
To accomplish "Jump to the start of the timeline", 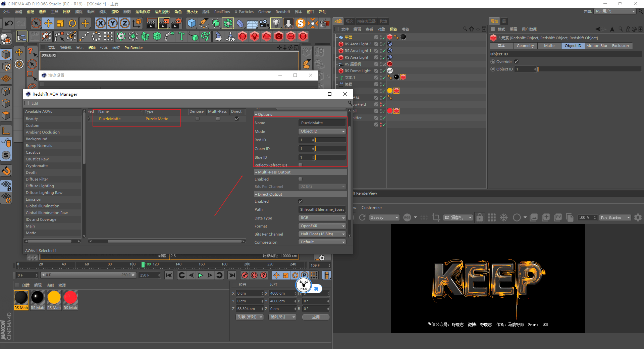I will 169,275.
